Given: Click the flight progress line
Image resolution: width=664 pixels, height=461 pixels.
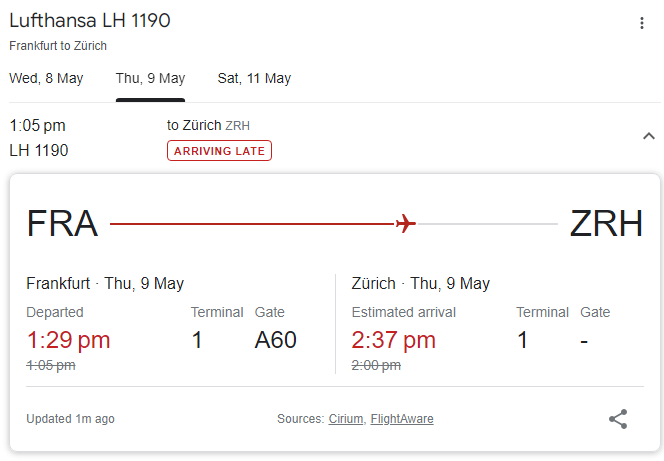Looking at the screenshot, I should [334, 224].
